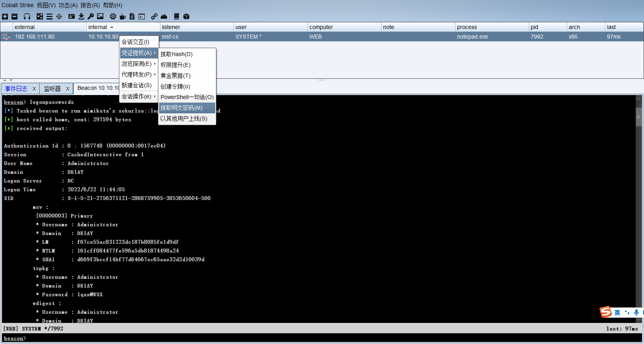Sort sessions by the computer column header
Screen dimensions: 644x344
coord(344,27)
